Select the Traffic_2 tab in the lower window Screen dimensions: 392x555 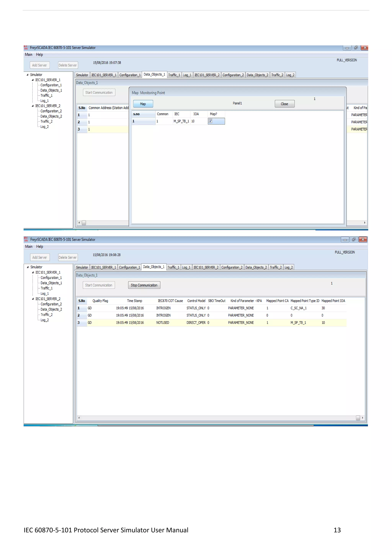click(276, 267)
